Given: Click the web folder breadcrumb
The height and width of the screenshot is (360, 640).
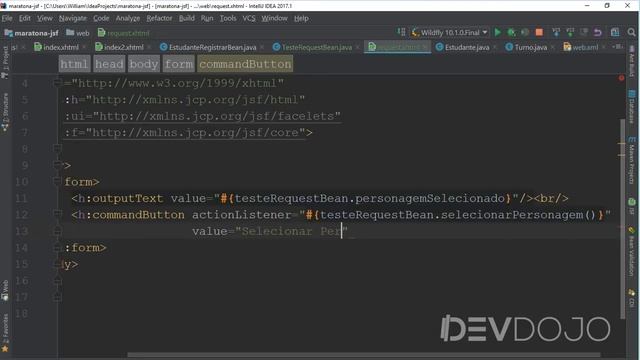Looking at the screenshot, I should pyautogui.click(x=78, y=33).
